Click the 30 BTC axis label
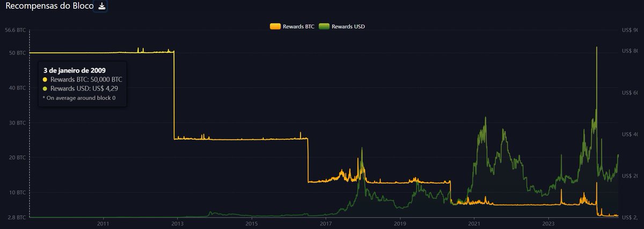 [17, 123]
